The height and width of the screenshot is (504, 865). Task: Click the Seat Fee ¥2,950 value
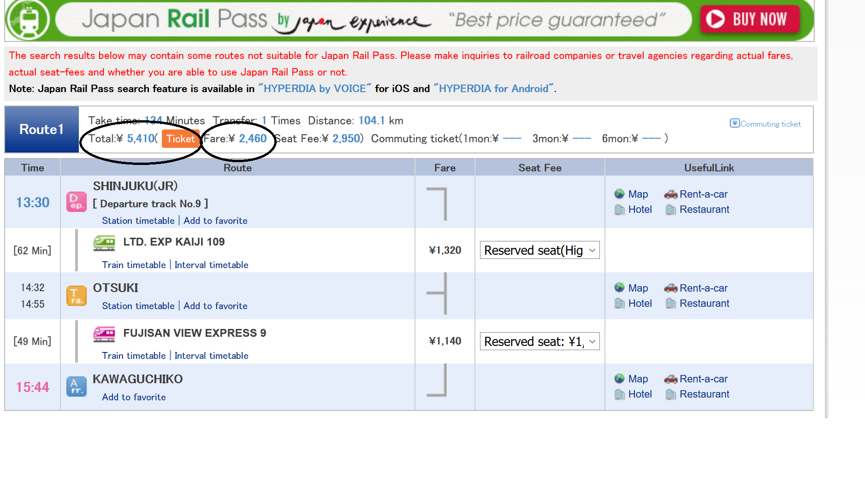346,139
